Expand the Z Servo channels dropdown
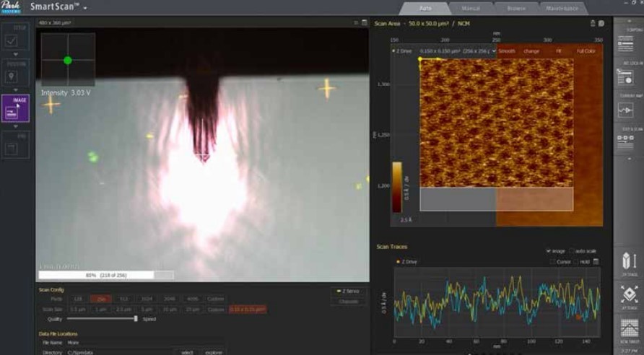Viewport: 644px width, 355px height. (348, 292)
